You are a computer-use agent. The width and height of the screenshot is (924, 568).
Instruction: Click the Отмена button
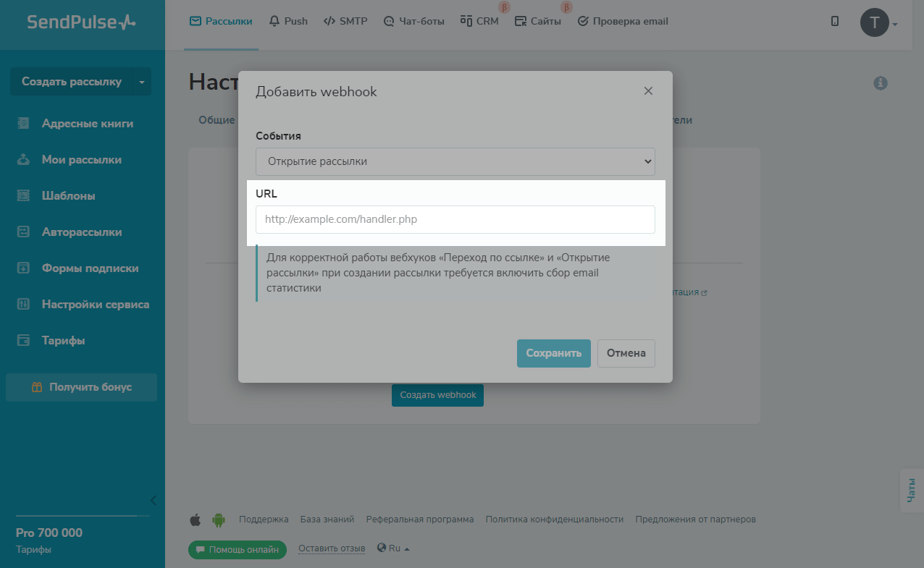pyautogui.click(x=626, y=353)
